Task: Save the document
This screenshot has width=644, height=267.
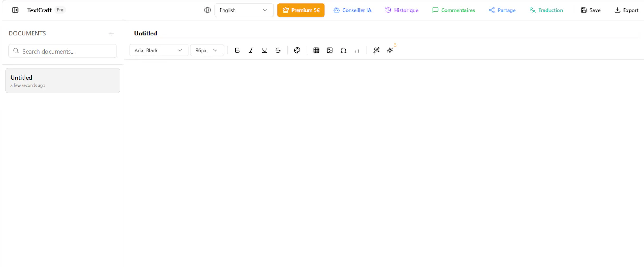Action: [590, 10]
